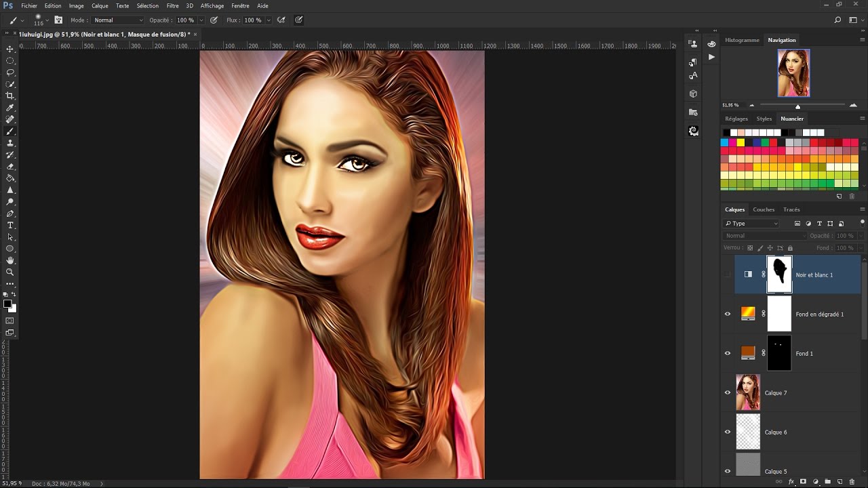This screenshot has height=488, width=868.
Task: Select the Ellipse shape tool
Action: [10, 249]
